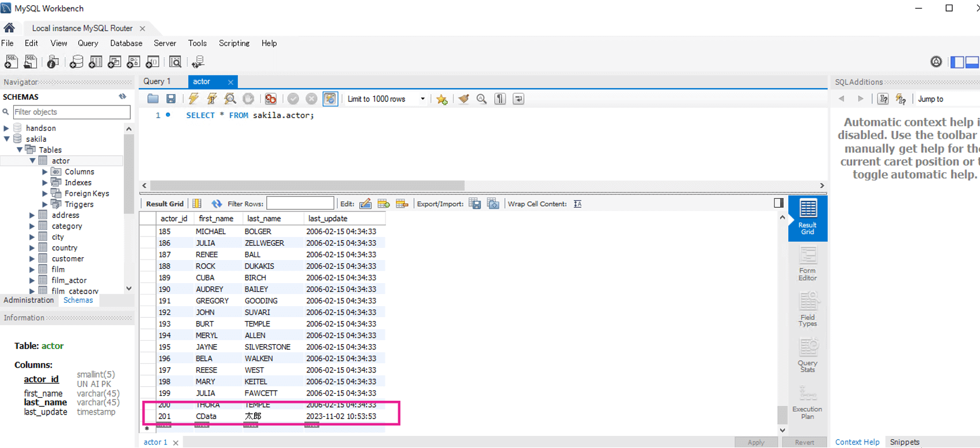Save current statement to favorites snippet
This screenshot has height=448, width=980.
pos(442,99)
